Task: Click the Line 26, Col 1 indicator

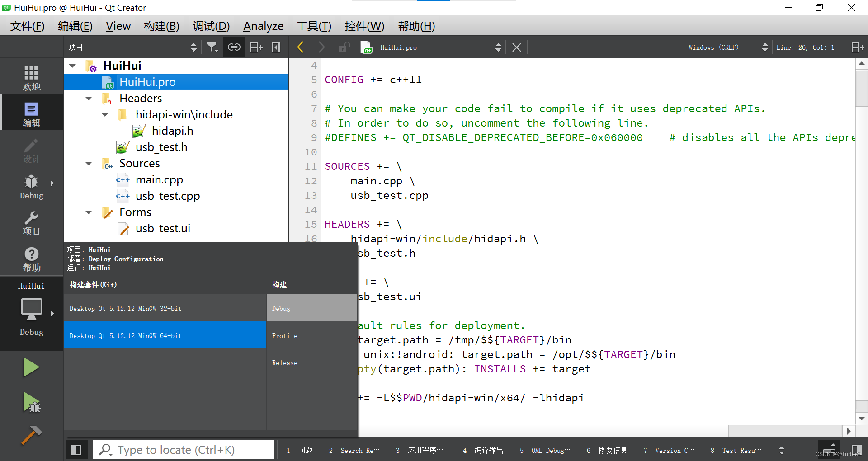Action: click(x=805, y=47)
